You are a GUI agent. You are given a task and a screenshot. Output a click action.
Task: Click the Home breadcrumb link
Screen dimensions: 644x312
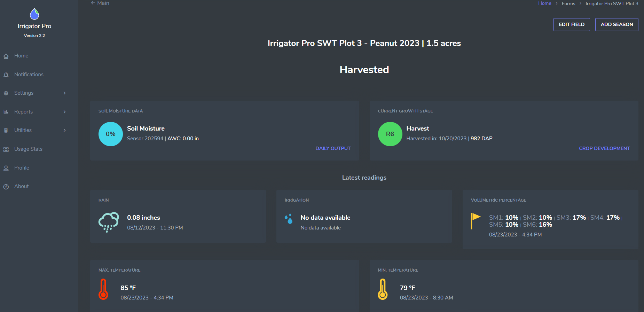(x=544, y=3)
